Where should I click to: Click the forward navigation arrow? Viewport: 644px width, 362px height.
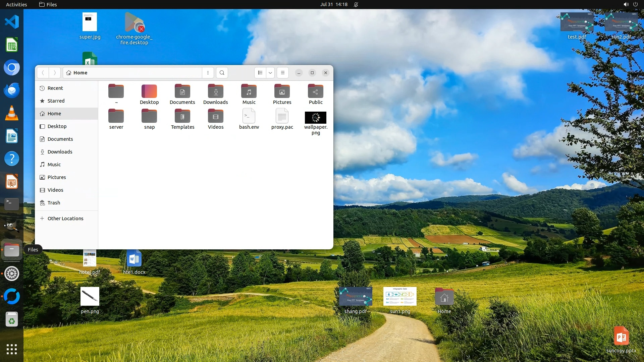coord(55,73)
